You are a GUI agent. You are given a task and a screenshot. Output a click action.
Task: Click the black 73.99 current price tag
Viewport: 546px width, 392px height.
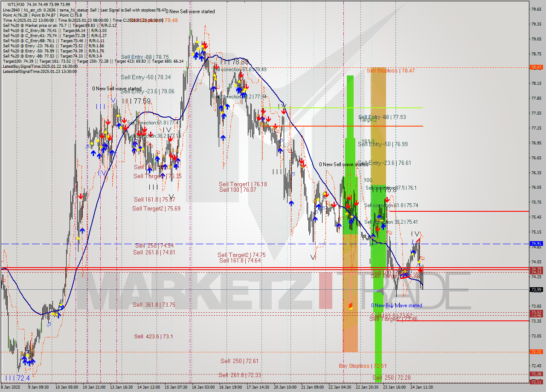click(536, 290)
